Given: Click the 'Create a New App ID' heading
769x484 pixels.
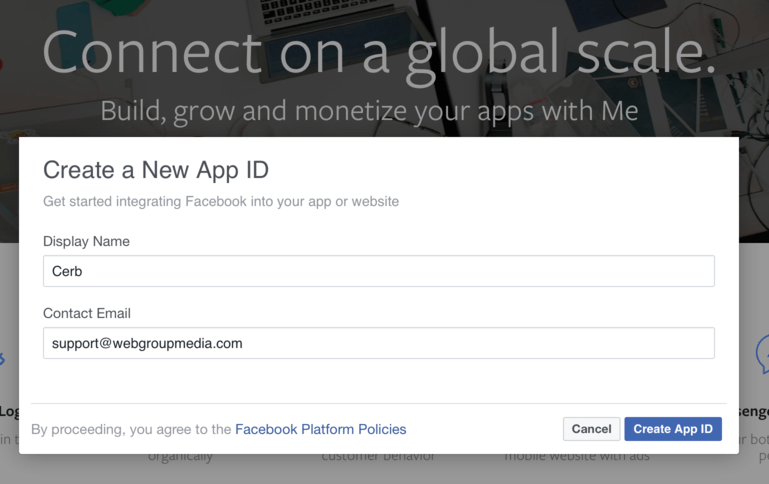Looking at the screenshot, I should pyautogui.click(x=156, y=170).
